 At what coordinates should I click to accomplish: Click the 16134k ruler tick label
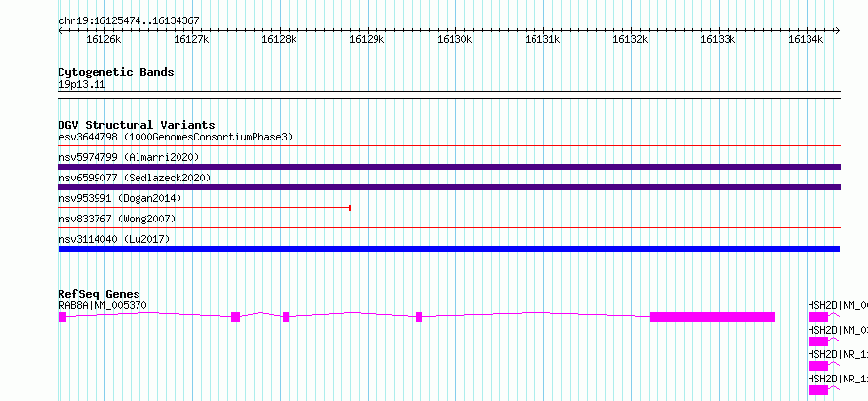[806, 40]
